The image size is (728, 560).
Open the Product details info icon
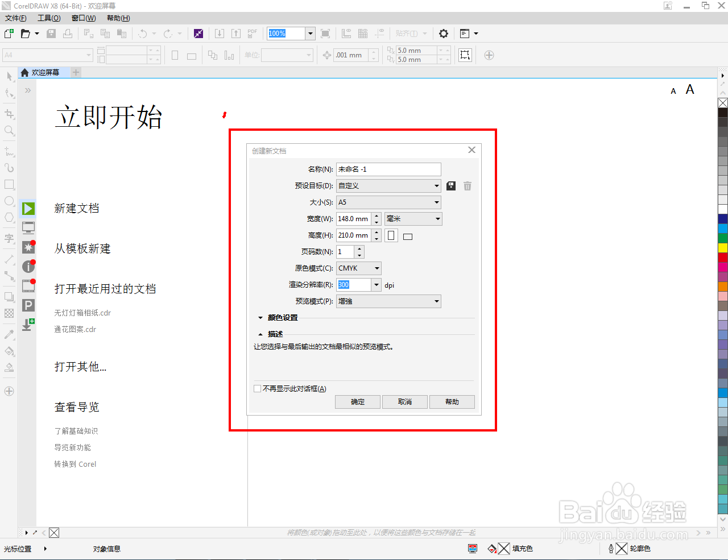click(28, 266)
